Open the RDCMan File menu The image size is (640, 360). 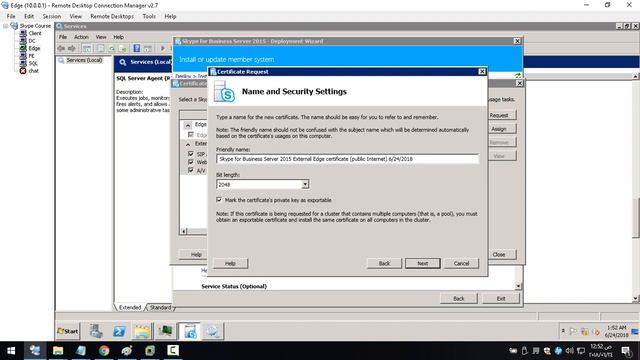coord(11,16)
